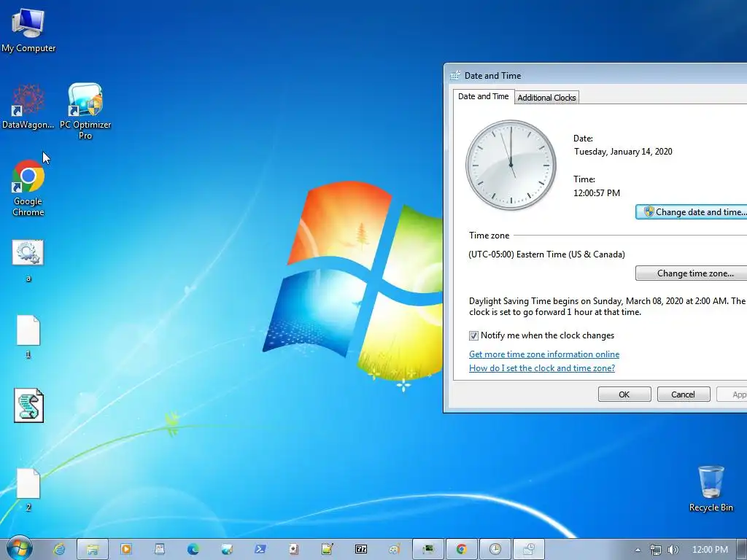This screenshot has height=560, width=747.
Task: Click Change date and time button
Action: point(692,212)
